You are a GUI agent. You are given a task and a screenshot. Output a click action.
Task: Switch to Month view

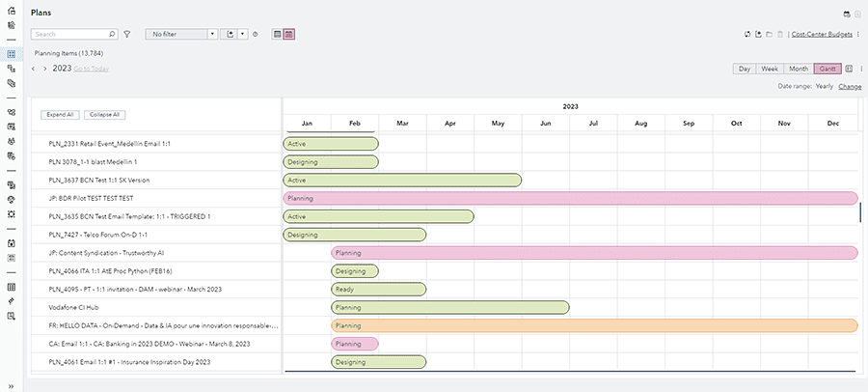799,69
